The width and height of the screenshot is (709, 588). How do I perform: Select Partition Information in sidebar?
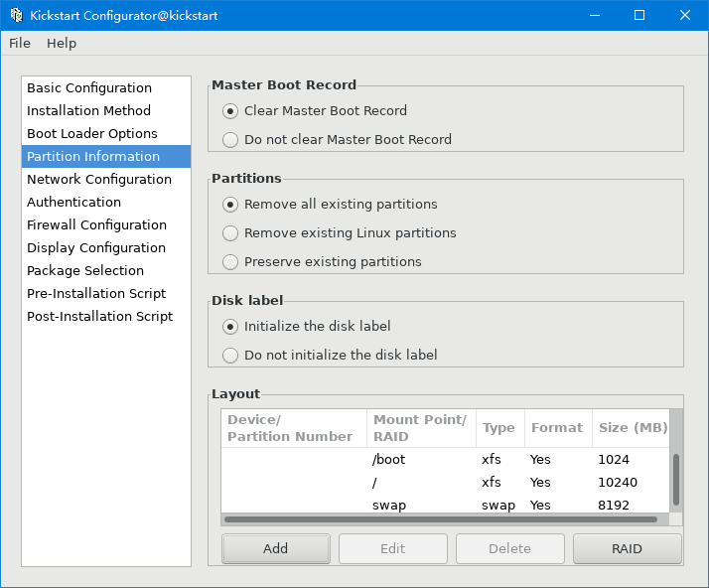coord(106,156)
